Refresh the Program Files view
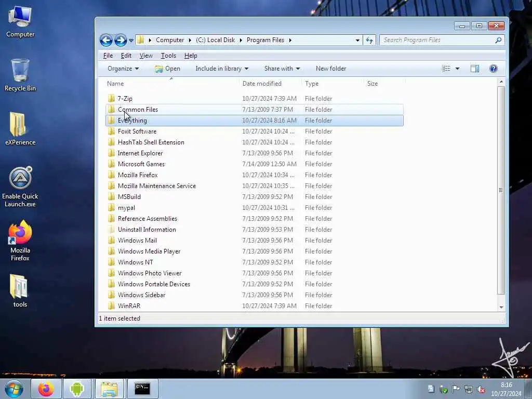 click(369, 41)
